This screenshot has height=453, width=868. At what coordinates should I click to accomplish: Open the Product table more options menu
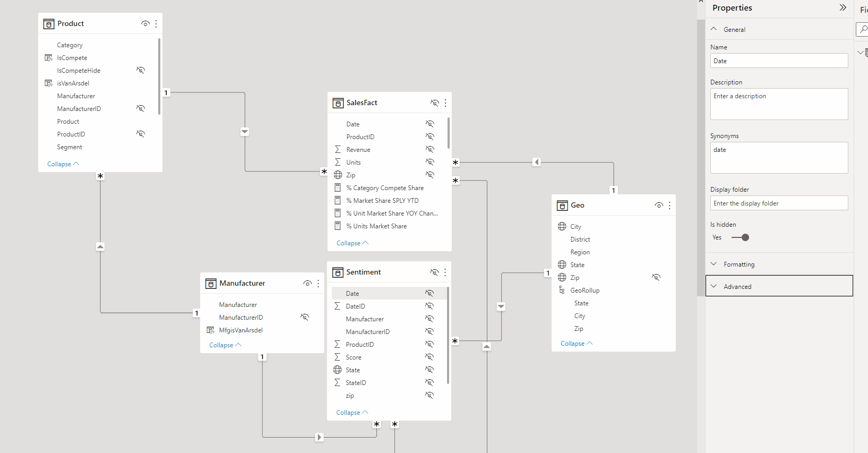[x=156, y=23]
